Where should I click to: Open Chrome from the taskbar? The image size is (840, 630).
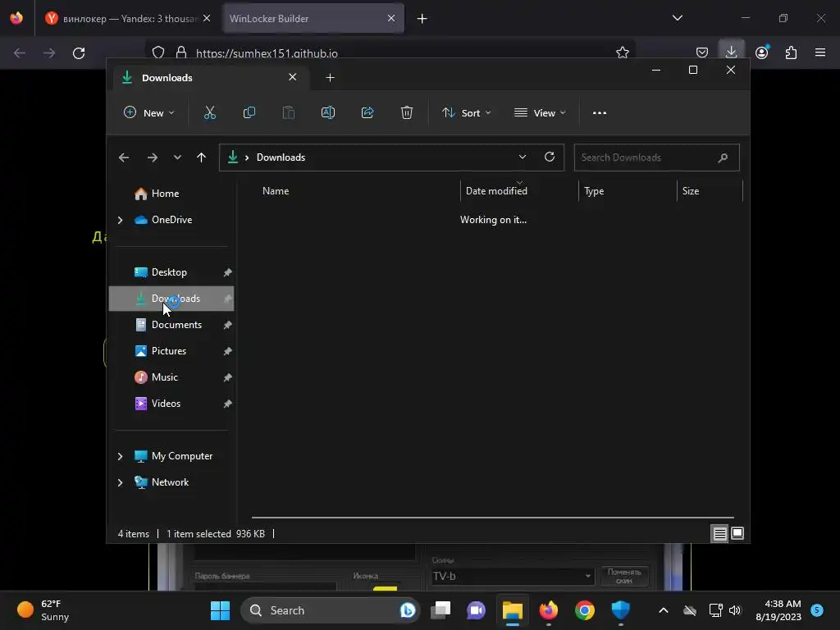coord(584,610)
